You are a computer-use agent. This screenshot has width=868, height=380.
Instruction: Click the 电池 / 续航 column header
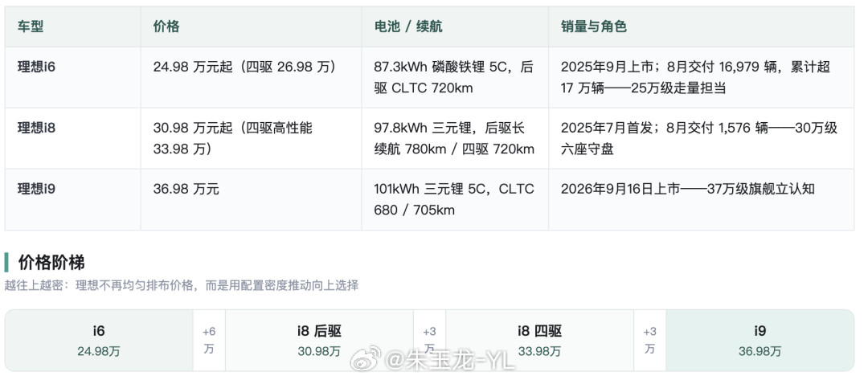pos(454,27)
